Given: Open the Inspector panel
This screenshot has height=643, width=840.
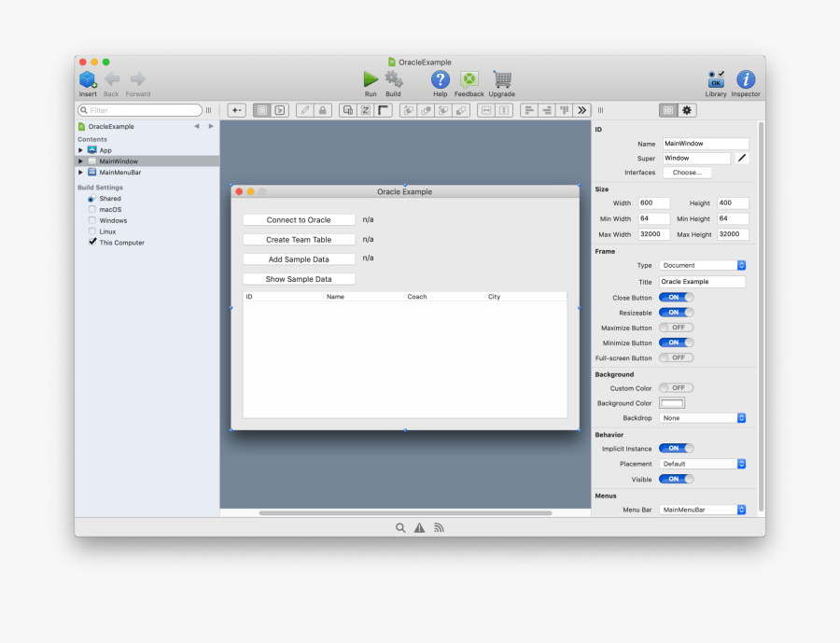Looking at the screenshot, I should point(745,80).
